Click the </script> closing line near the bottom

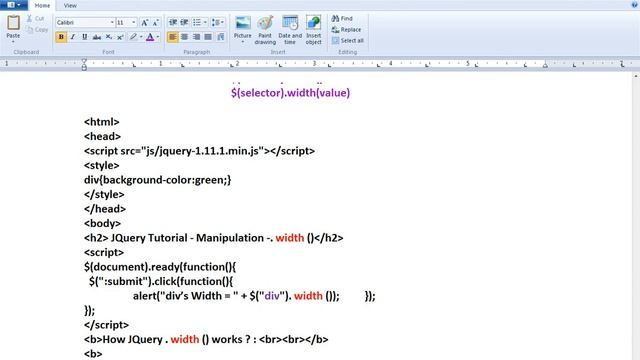pos(106,325)
